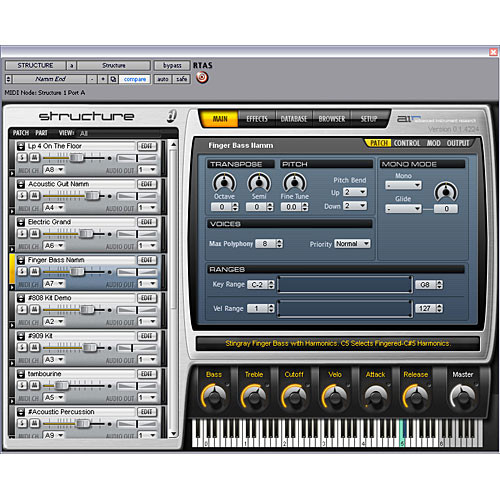Click the Treble smart knob

pyautogui.click(x=254, y=396)
